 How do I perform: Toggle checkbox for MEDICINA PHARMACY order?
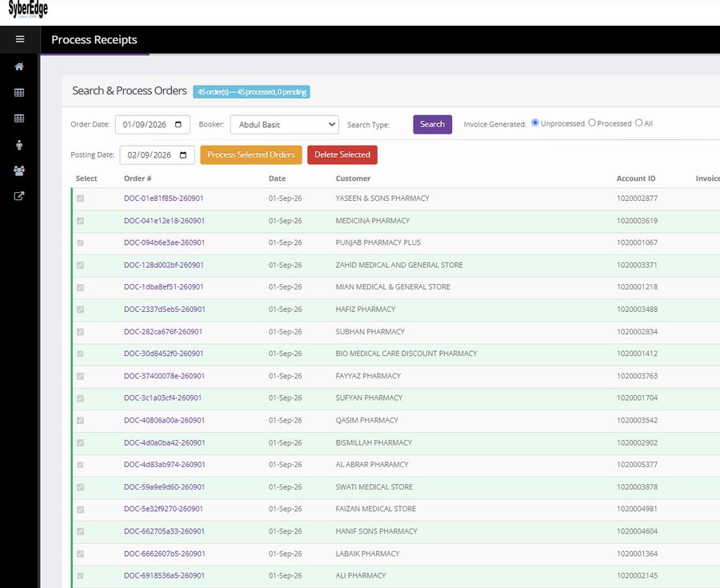coord(80,221)
